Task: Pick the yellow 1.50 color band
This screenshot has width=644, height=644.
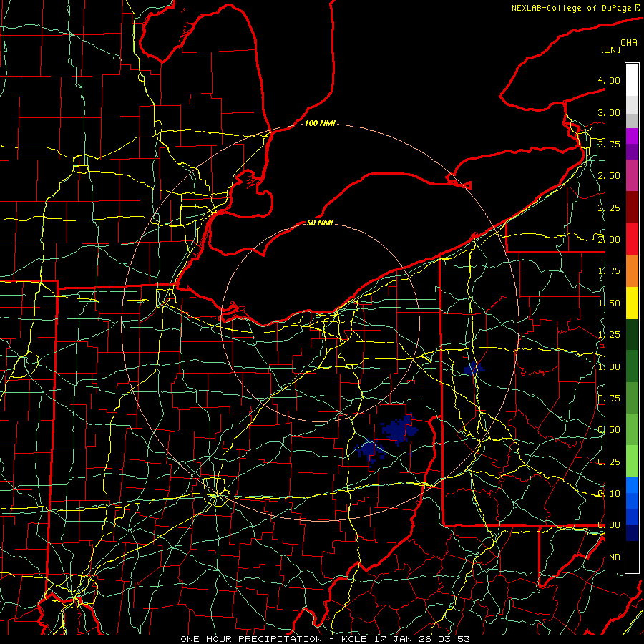Action: [x=632, y=303]
